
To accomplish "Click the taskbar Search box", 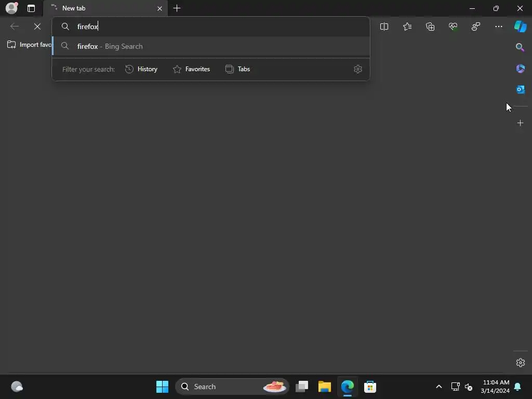I will pos(232,387).
